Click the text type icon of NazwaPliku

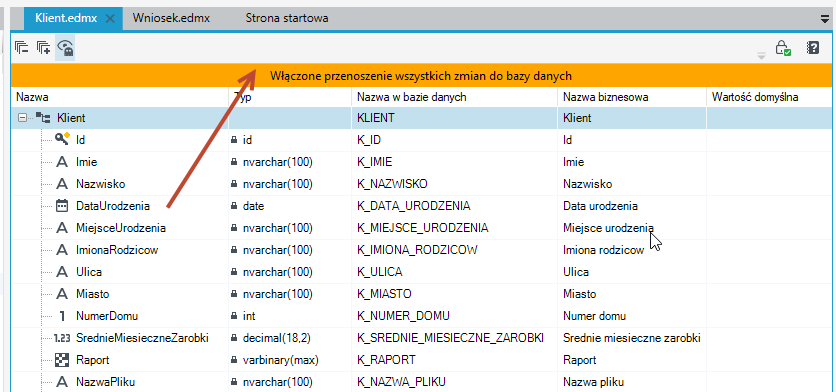(x=62, y=382)
